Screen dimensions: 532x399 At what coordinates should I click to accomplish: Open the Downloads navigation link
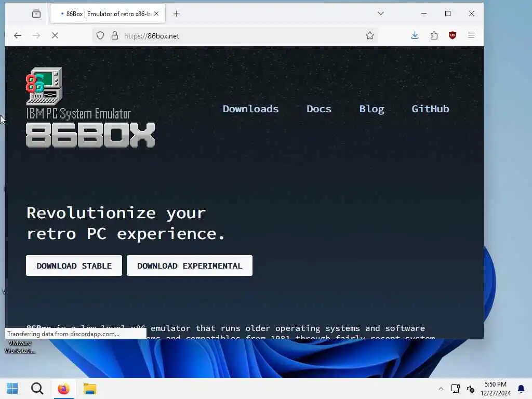pos(250,109)
